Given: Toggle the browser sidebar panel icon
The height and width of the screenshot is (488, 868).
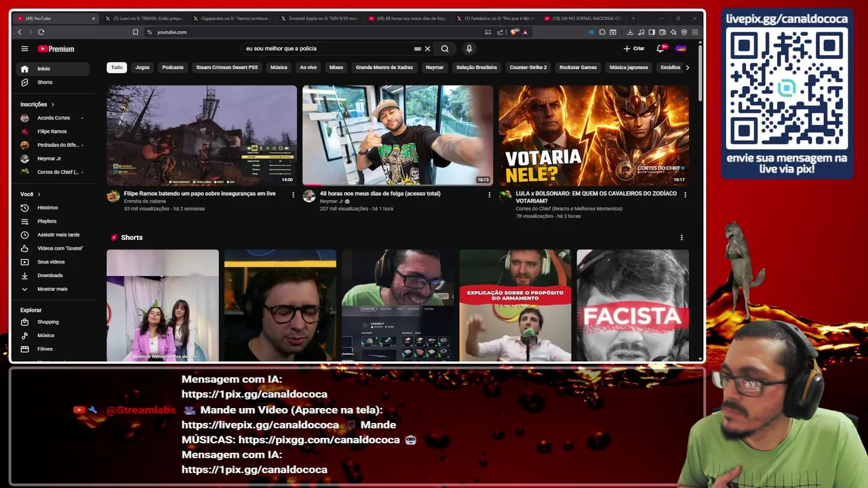Looking at the screenshot, I should click(x=652, y=32).
